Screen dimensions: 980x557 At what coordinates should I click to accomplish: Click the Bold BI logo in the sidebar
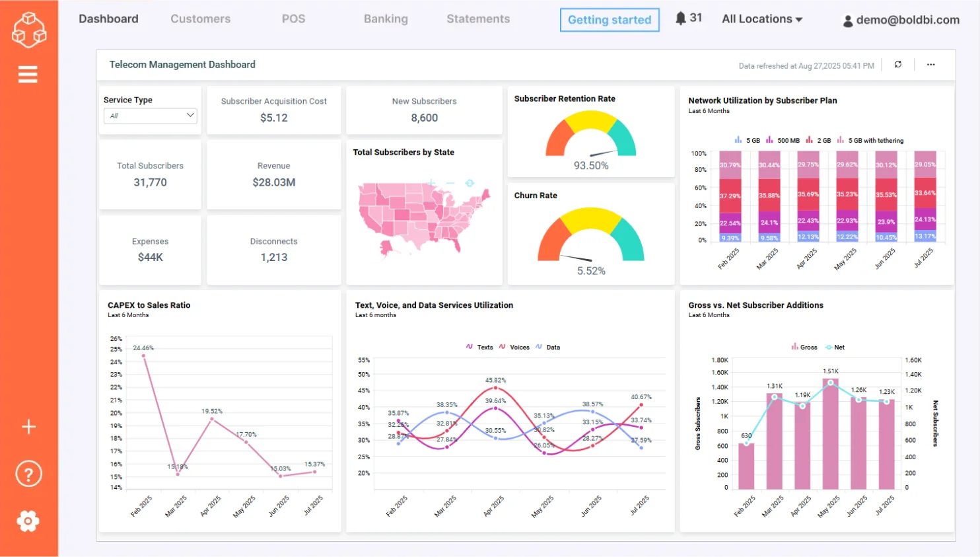pos(28,30)
